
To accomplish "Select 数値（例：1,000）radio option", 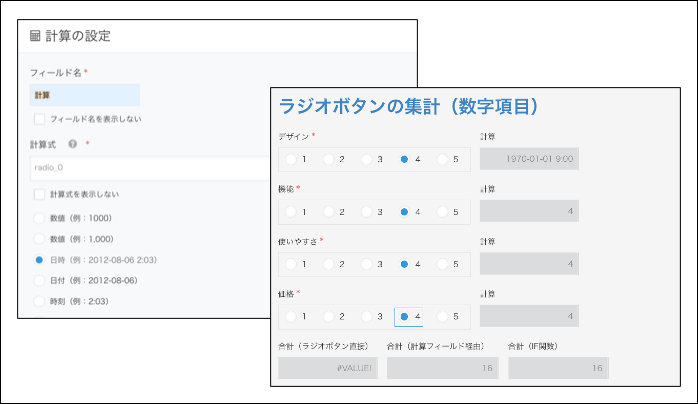I will (39, 239).
